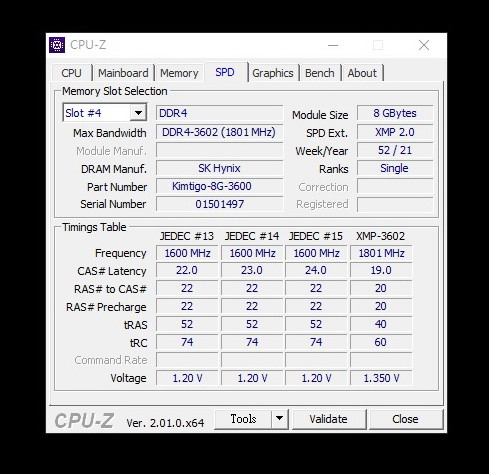Click the XMP-3602 column header

click(380, 236)
